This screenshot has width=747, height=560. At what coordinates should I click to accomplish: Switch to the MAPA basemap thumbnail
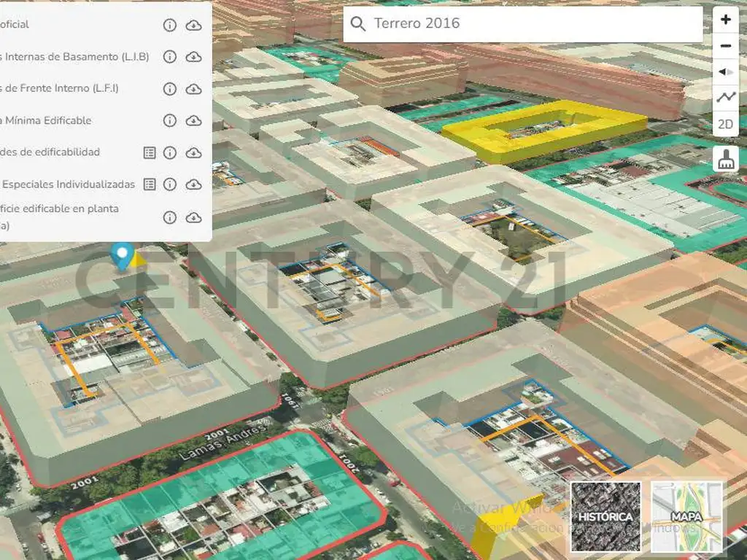pos(686,516)
